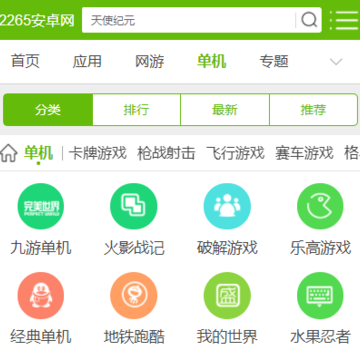Click the green 单机 category link
360x360 pixels.
pos(38,153)
